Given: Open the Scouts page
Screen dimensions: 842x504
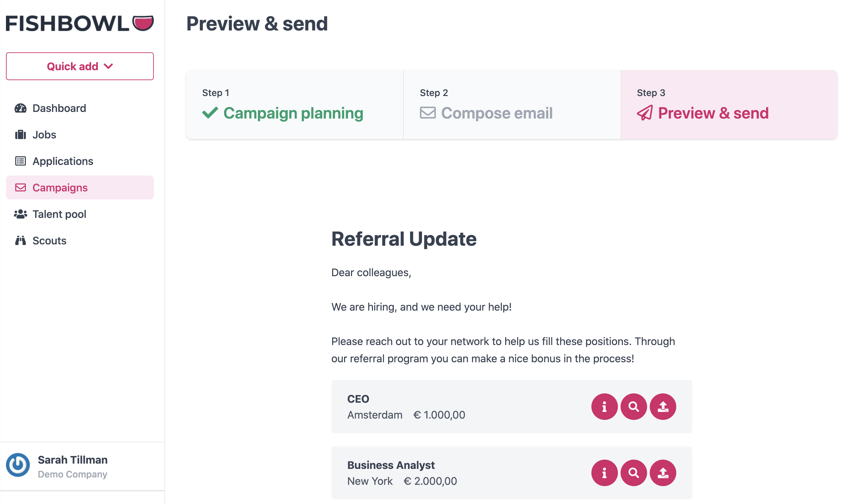Looking at the screenshot, I should pyautogui.click(x=49, y=241).
